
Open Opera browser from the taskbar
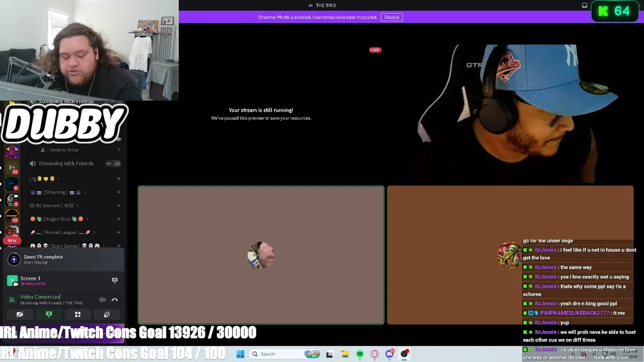pyautogui.click(x=374, y=354)
